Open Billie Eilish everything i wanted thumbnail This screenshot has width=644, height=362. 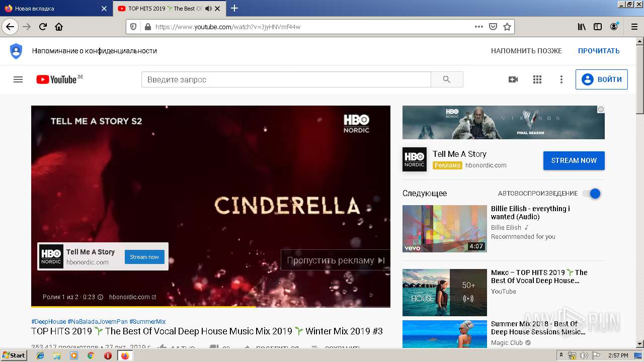tap(445, 229)
